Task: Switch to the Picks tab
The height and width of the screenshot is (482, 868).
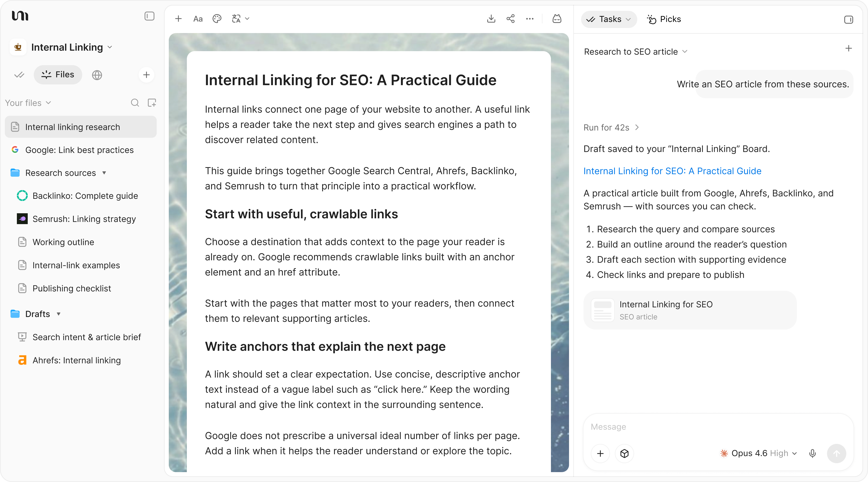Action: 664,19
